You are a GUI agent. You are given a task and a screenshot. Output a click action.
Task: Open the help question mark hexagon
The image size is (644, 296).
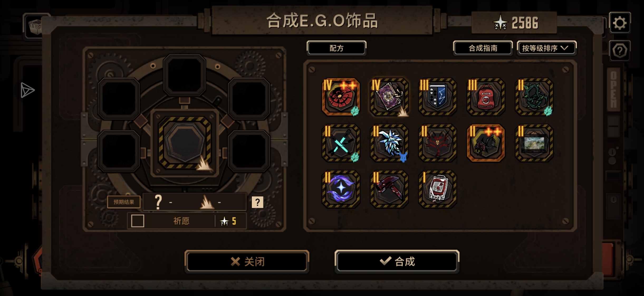coord(620,51)
